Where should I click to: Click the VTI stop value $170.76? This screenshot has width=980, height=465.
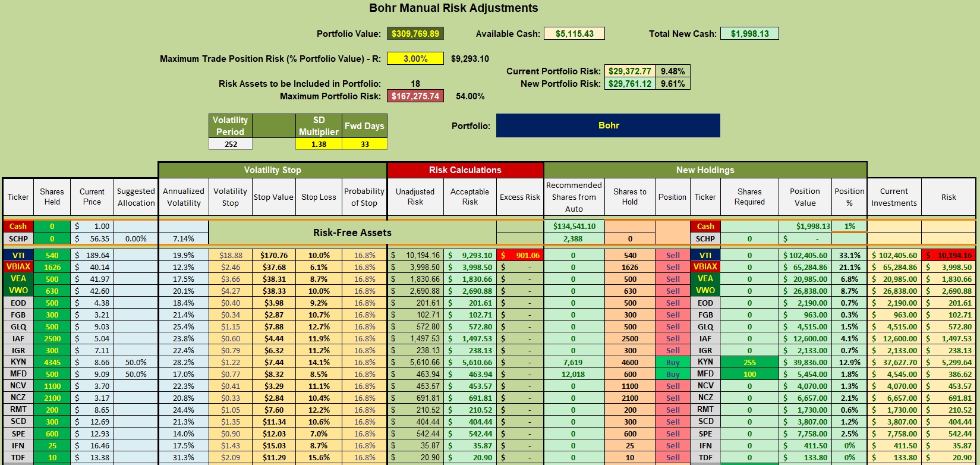273,255
